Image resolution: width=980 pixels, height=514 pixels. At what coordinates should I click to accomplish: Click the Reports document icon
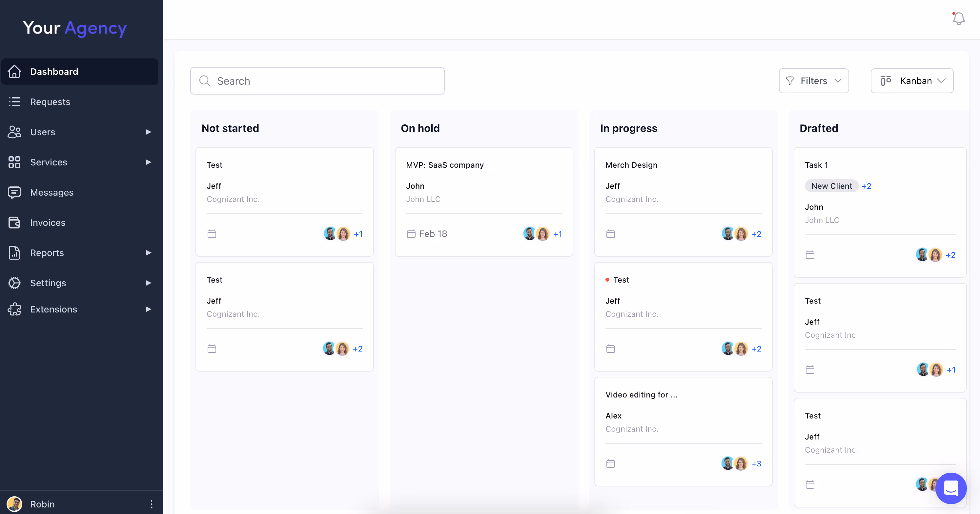[14, 252]
